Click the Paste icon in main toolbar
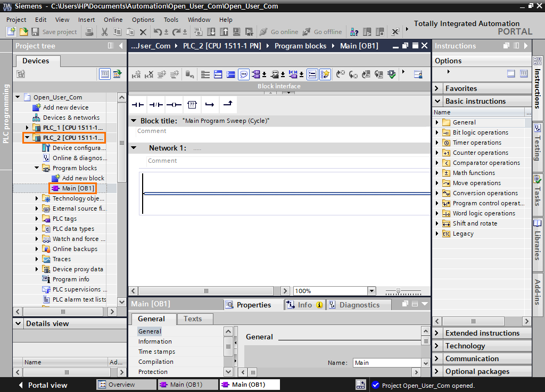Image resolution: width=545 pixels, height=392 pixels. pos(130,32)
